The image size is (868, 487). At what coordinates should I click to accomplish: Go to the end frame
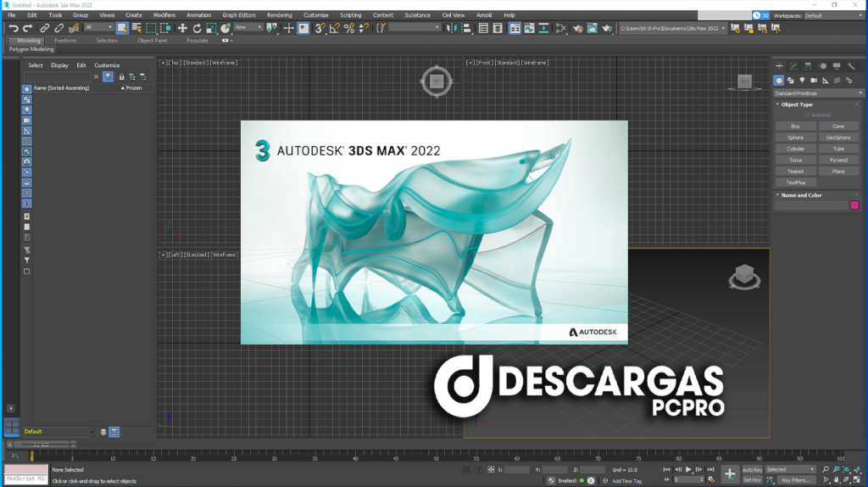tap(711, 470)
